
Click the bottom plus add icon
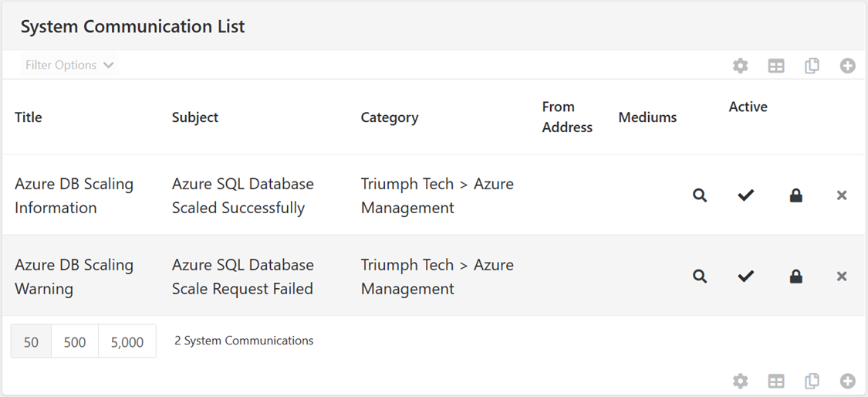coord(847,381)
